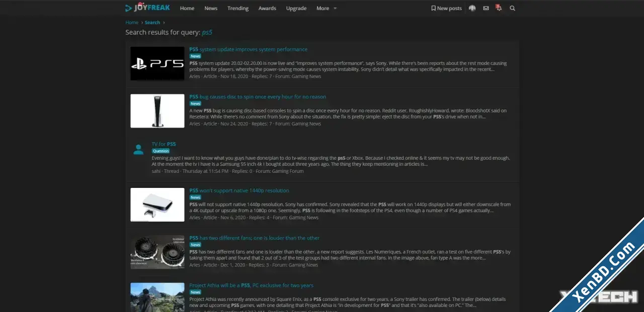Click author Aries on the 1440p resolution result

[x=195, y=218]
